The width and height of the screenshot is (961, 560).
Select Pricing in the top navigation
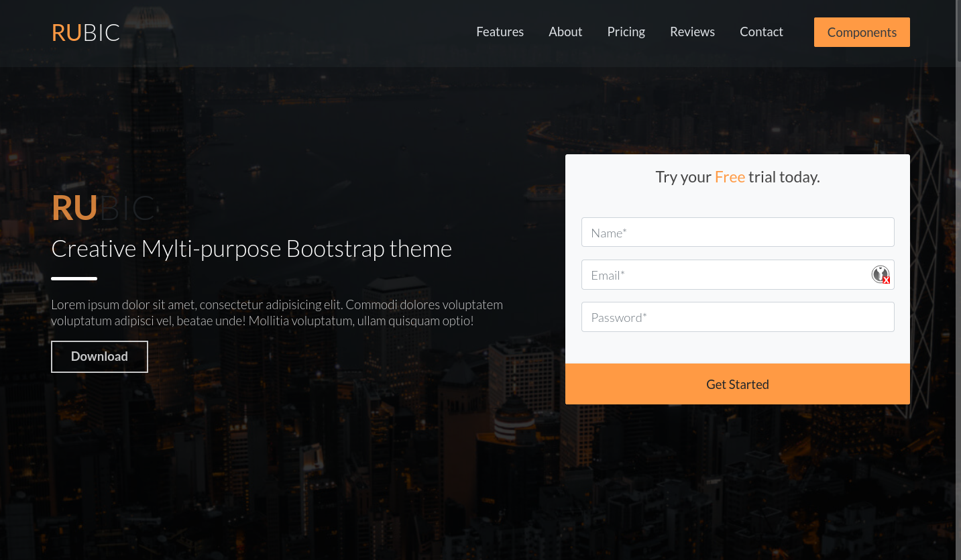click(626, 32)
